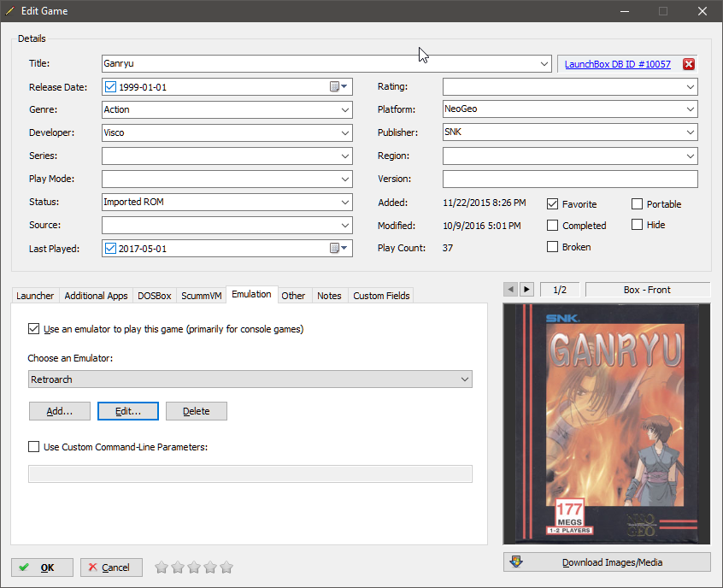Open the Custom Fields tab

click(x=381, y=296)
